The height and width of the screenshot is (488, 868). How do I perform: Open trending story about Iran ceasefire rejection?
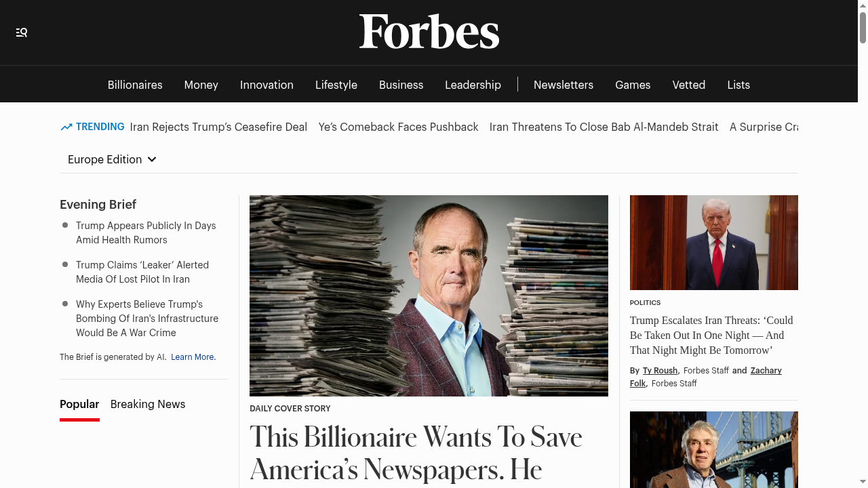tap(218, 127)
